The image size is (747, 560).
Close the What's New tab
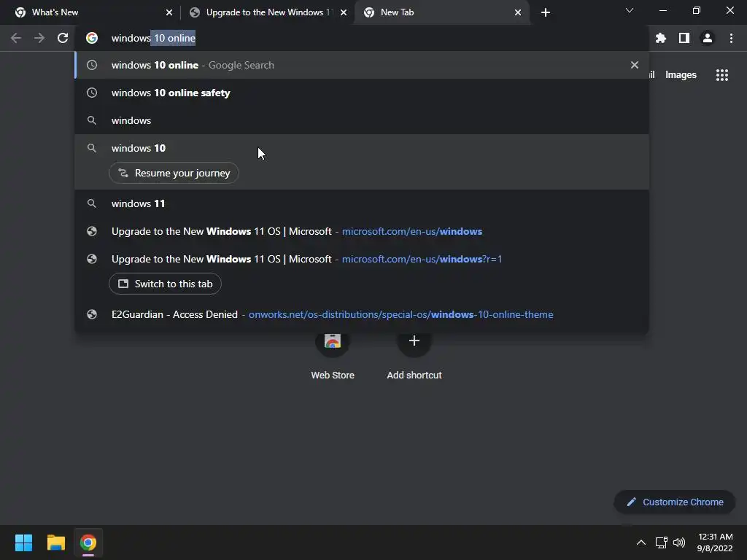[169, 12]
